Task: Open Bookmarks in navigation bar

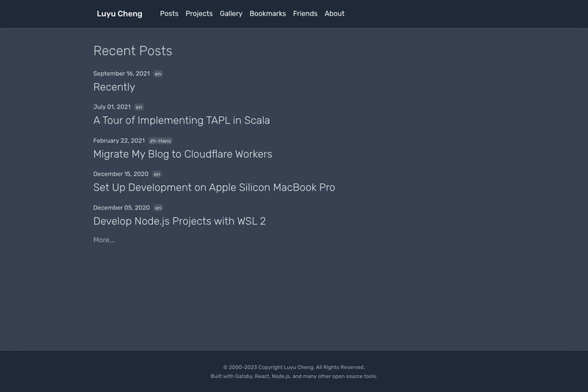Action: pos(268,13)
